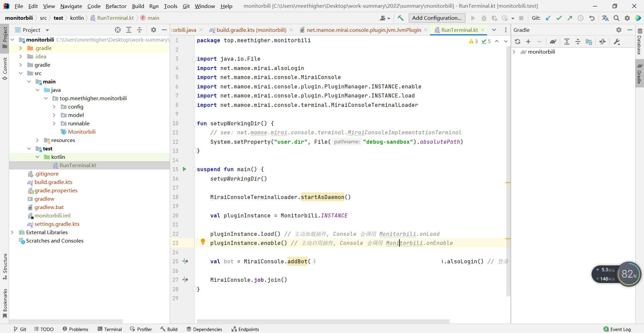Open the Event Log
Screen dimensions: 644x333
617,329
